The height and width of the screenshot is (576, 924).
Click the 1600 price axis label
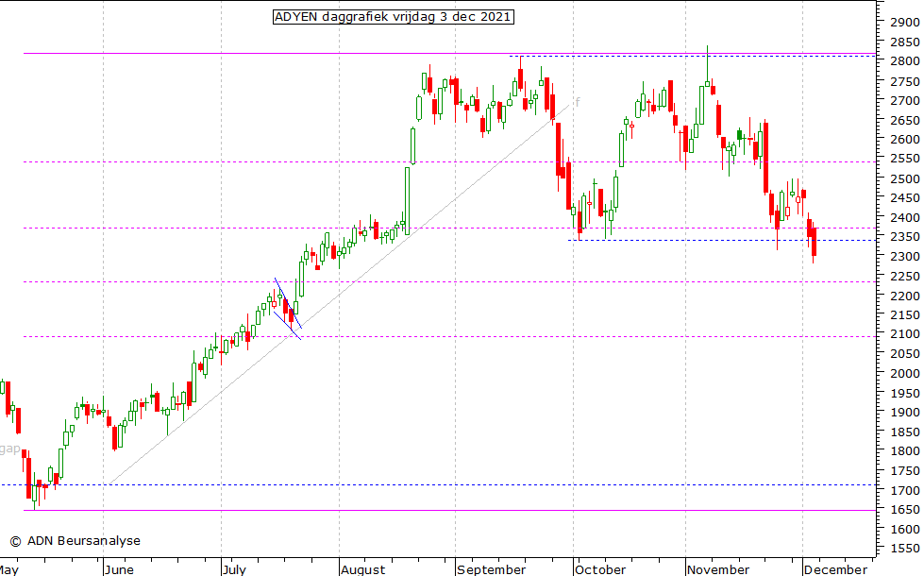(x=905, y=530)
